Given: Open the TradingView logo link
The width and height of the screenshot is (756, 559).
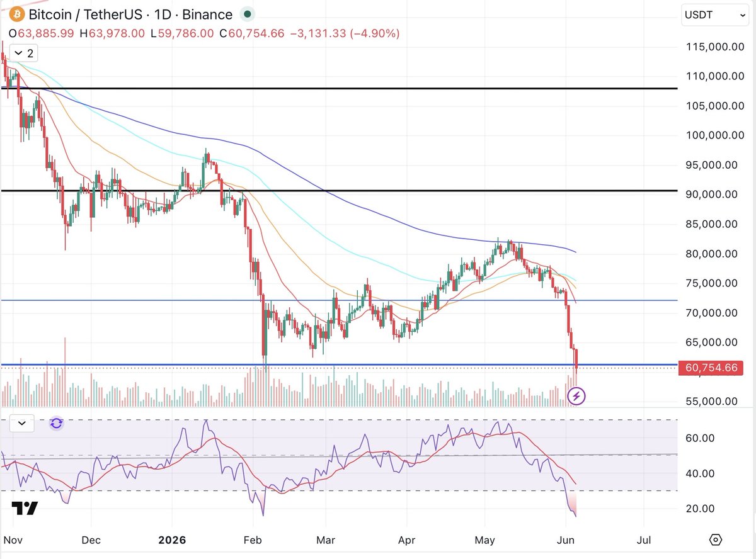Looking at the screenshot, I should point(25,509).
